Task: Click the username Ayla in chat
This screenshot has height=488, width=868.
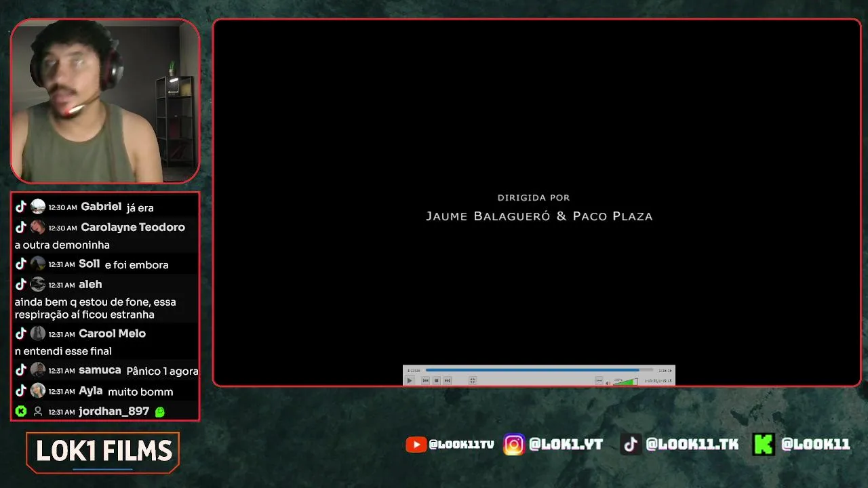Action: 91,390
